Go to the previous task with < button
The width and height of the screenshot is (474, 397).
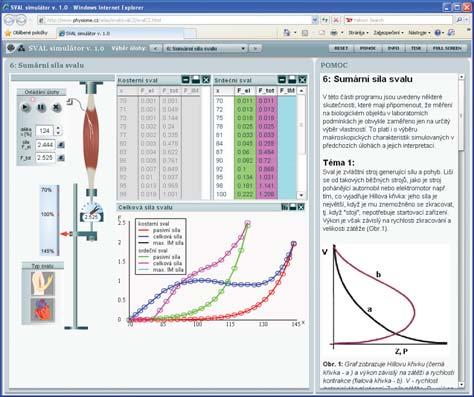pos(156,49)
